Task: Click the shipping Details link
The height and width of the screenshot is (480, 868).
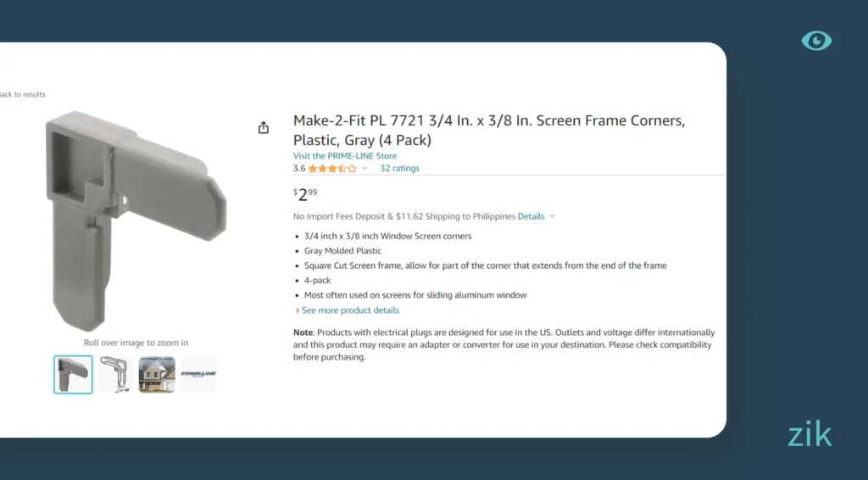Action: tap(531, 216)
